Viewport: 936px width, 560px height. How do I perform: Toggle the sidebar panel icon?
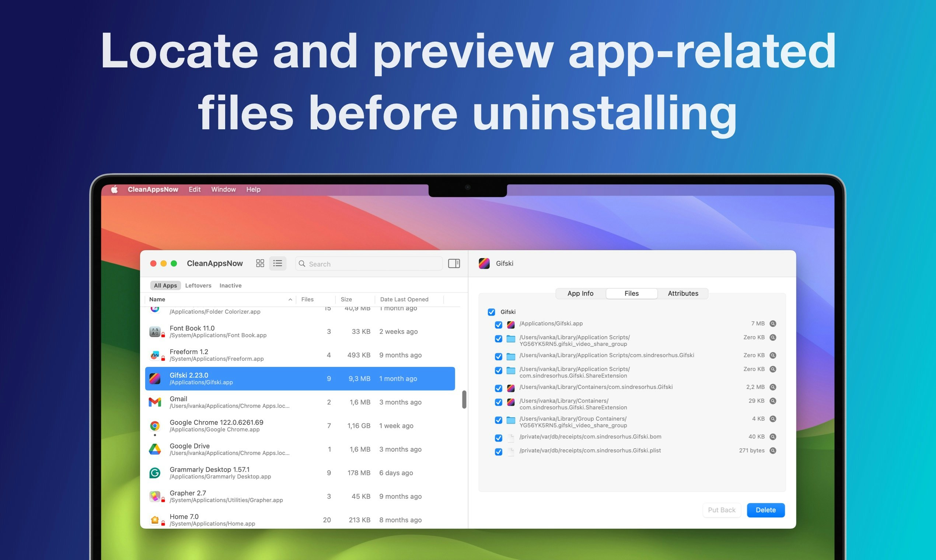[454, 263]
